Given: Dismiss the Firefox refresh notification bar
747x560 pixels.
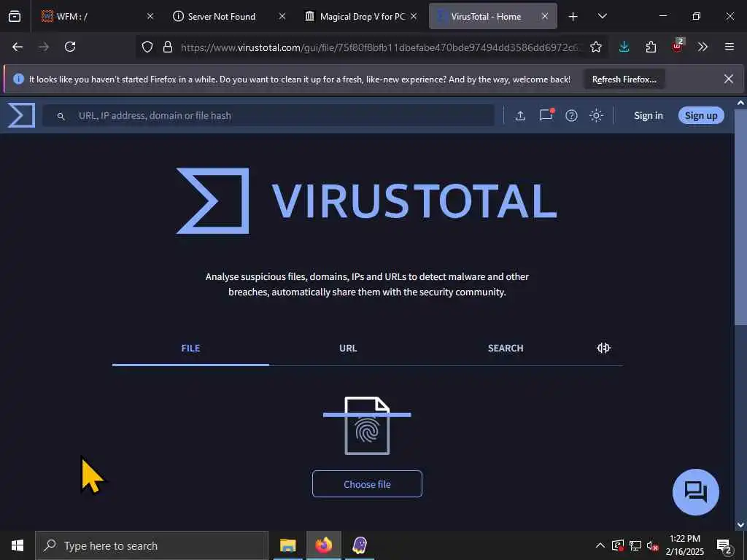Looking at the screenshot, I should [729, 79].
